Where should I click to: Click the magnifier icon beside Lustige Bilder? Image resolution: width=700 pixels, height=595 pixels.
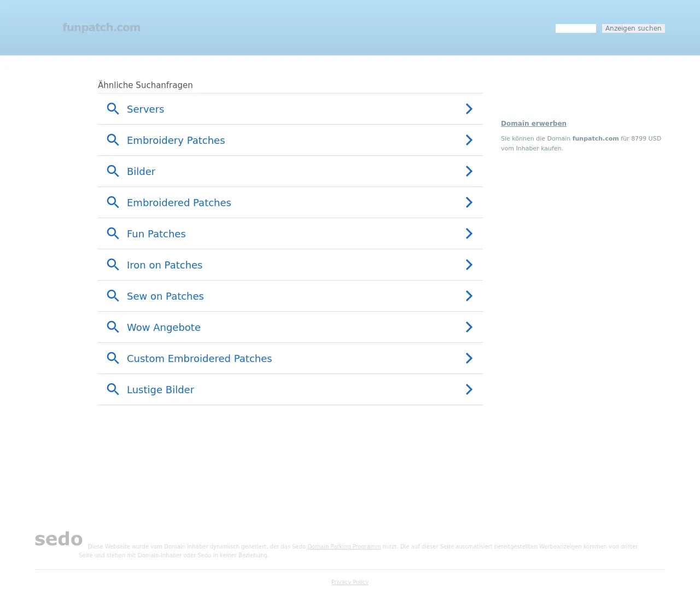tap(113, 389)
